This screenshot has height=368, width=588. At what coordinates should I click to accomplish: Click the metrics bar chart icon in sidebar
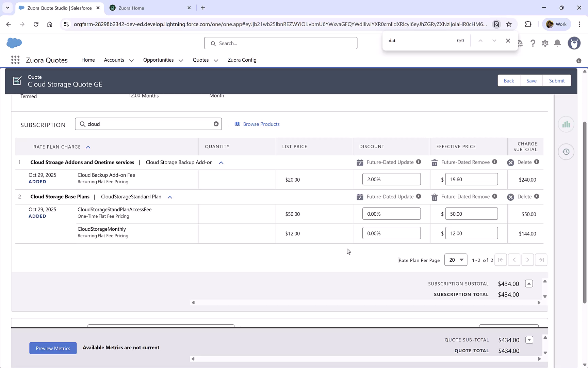(566, 124)
